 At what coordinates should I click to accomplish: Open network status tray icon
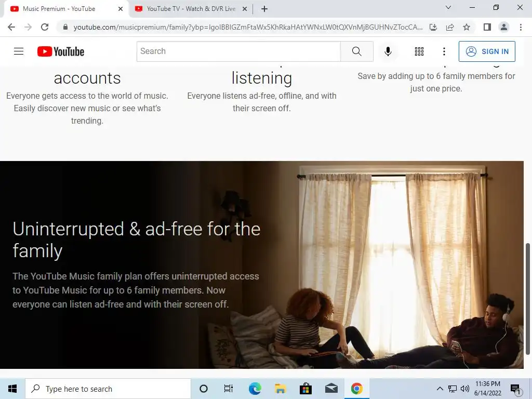click(x=453, y=389)
